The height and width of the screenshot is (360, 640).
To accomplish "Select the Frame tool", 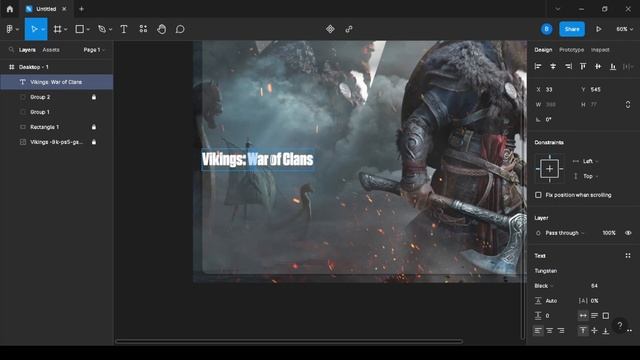I will pyautogui.click(x=58, y=29).
